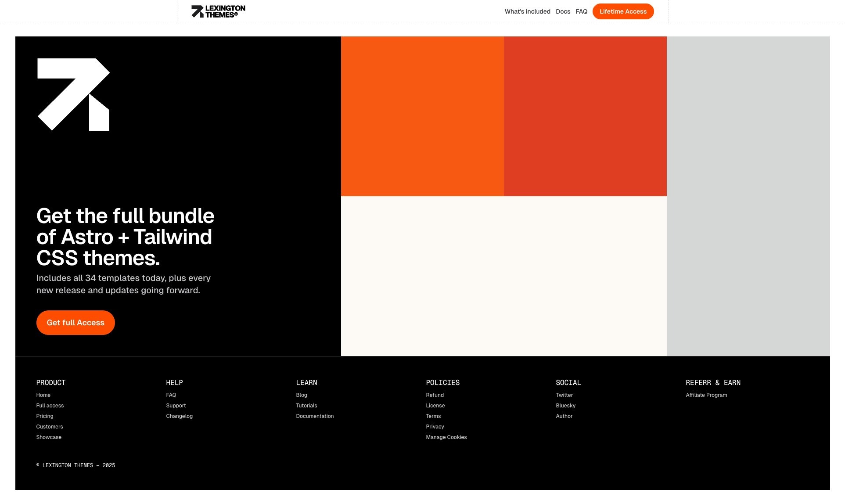Open the Documentation link under Learn
Viewport: 845px width, 504px height.
pyautogui.click(x=314, y=416)
